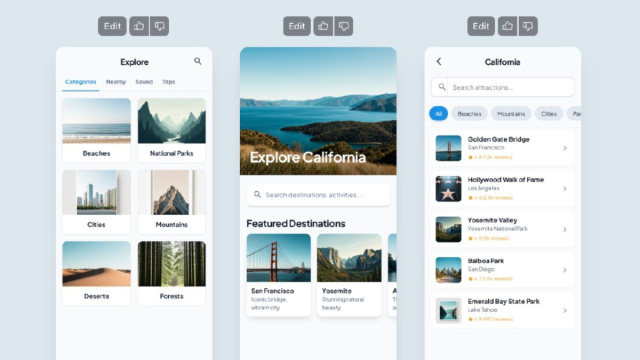Click Edit button above Explore California screen
This screenshot has width=640, height=360.
(x=297, y=26)
